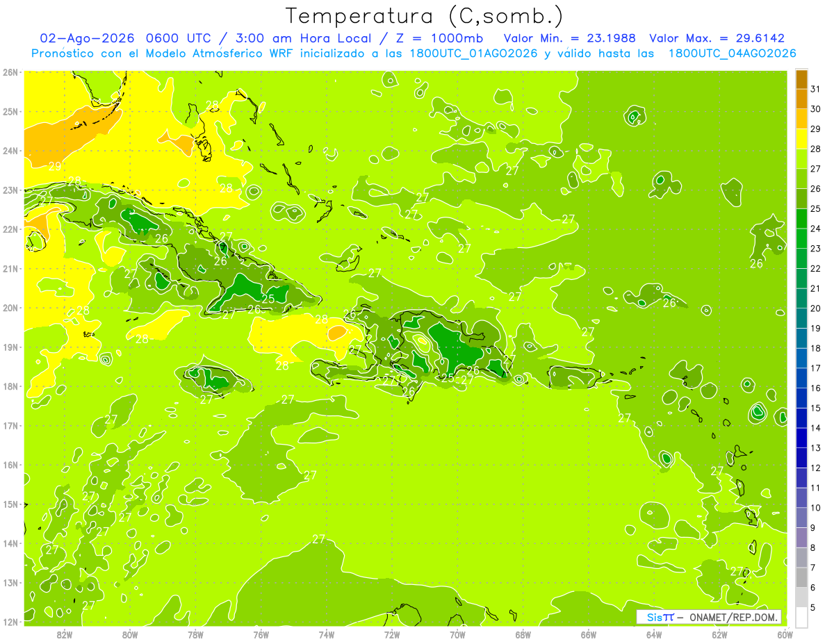This screenshot has width=834, height=644.
Task: Click the green legend swatch between 24 and 25
Action: click(x=801, y=219)
